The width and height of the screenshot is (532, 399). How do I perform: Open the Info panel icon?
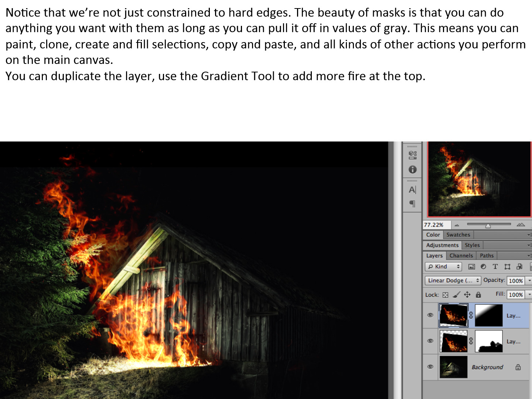pos(412,170)
